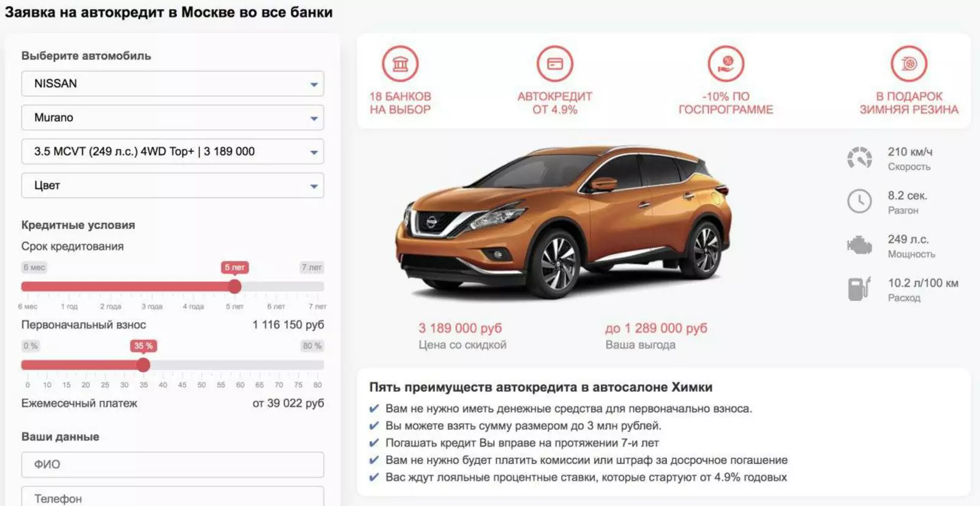The image size is (980, 506).
Task: Click the 7 лет label on term slider
Action: click(x=312, y=268)
